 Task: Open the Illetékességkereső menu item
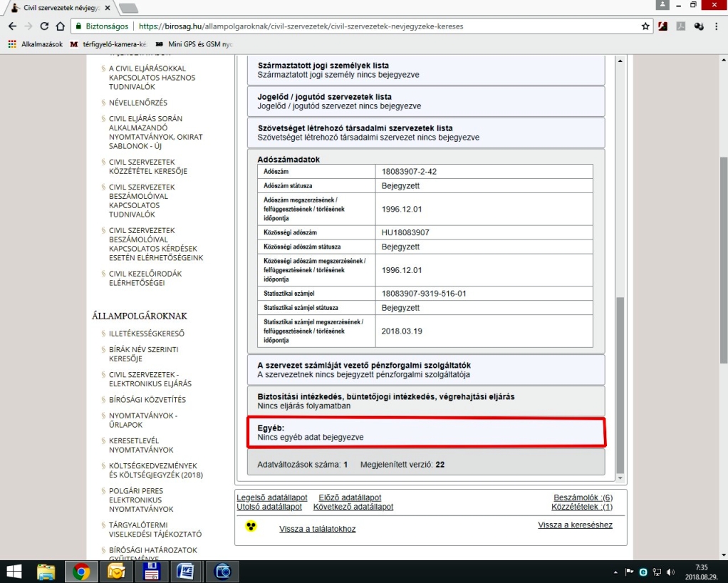click(x=146, y=334)
